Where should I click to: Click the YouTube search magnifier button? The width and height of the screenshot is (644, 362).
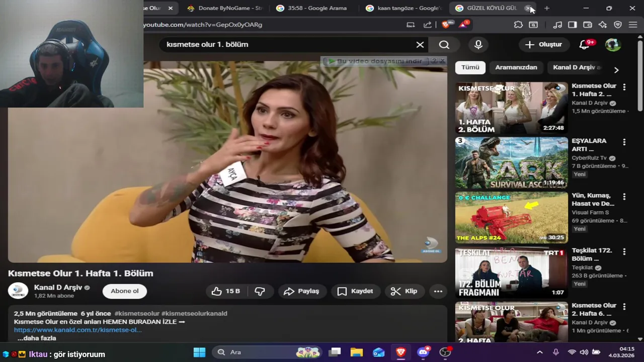pos(444,45)
